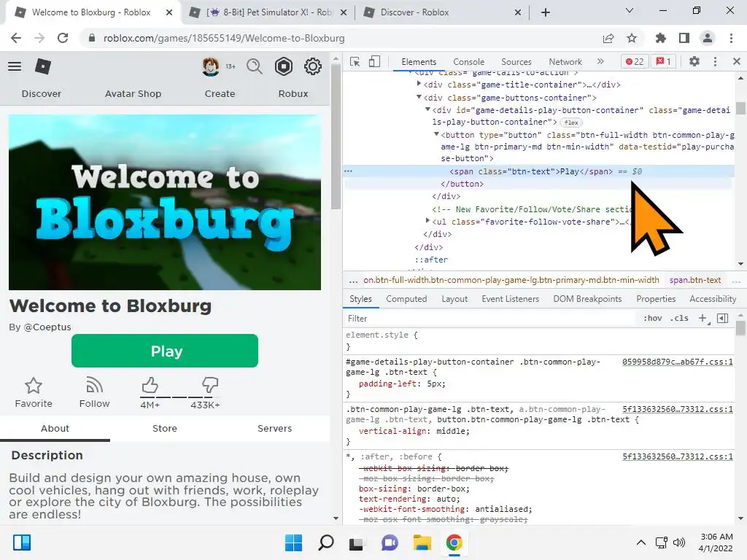Go back with the browser back arrow
The height and width of the screenshot is (560, 747).
[16, 38]
